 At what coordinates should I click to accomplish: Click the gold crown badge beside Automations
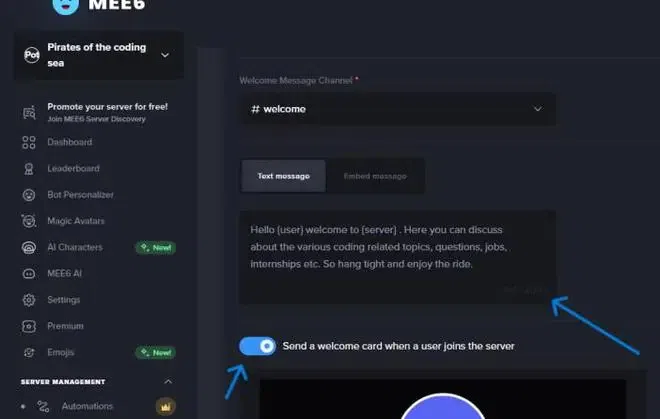pyautogui.click(x=165, y=406)
